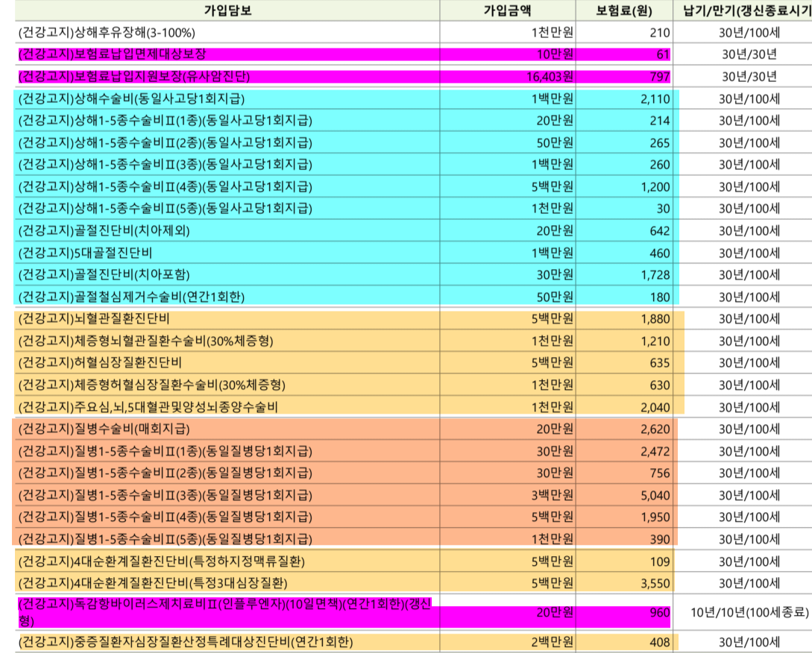
Task: Select 보험료납입지원보장(유사암진단) coverage name
Action: (x=134, y=77)
